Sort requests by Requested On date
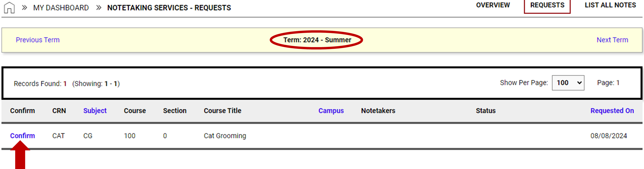Image resolution: width=644 pixels, height=169 pixels. 612,111
